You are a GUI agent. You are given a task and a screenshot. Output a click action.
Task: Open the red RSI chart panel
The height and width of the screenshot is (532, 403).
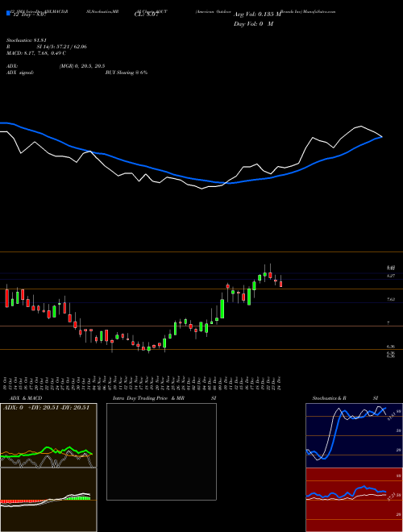click(354, 500)
